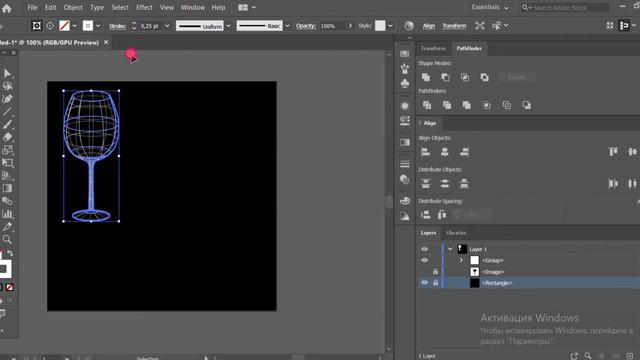Click the Expand button in Pathfinder
Image resolution: width=640 pixels, height=360 pixels.
[516, 77]
